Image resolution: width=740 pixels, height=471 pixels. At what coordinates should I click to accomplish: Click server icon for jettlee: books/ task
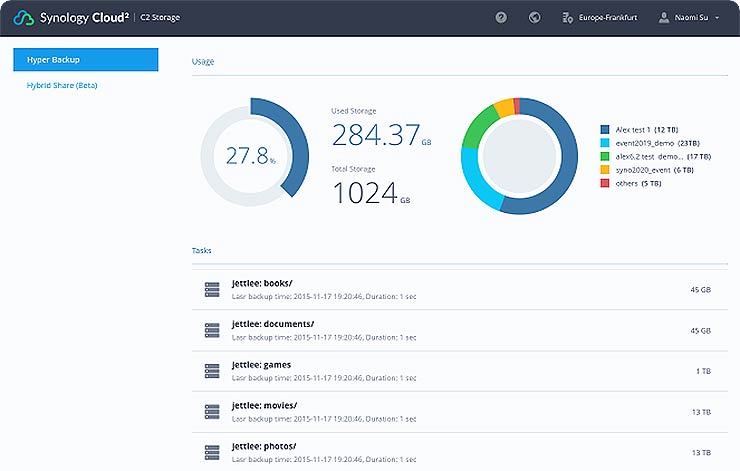click(x=211, y=289)
